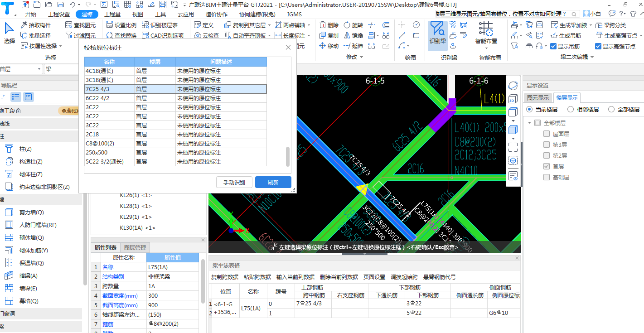Click 批量选择 batch select tool

(36, 35)
